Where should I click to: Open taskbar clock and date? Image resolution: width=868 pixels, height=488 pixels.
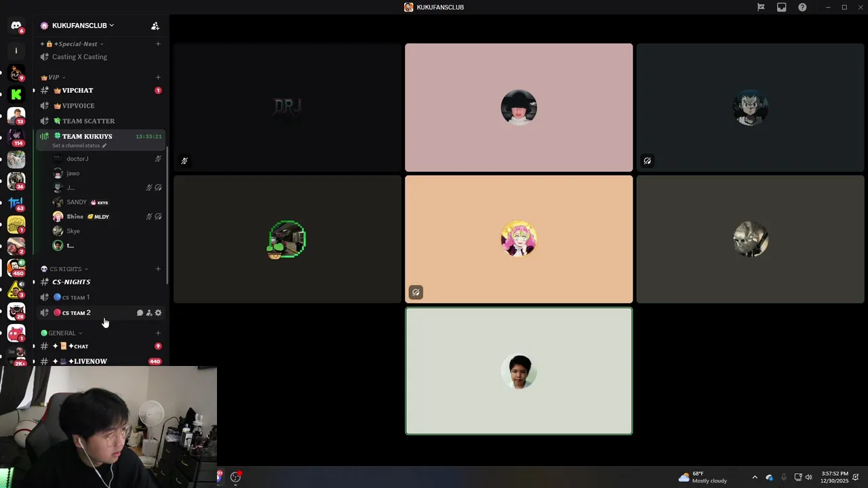835,477
